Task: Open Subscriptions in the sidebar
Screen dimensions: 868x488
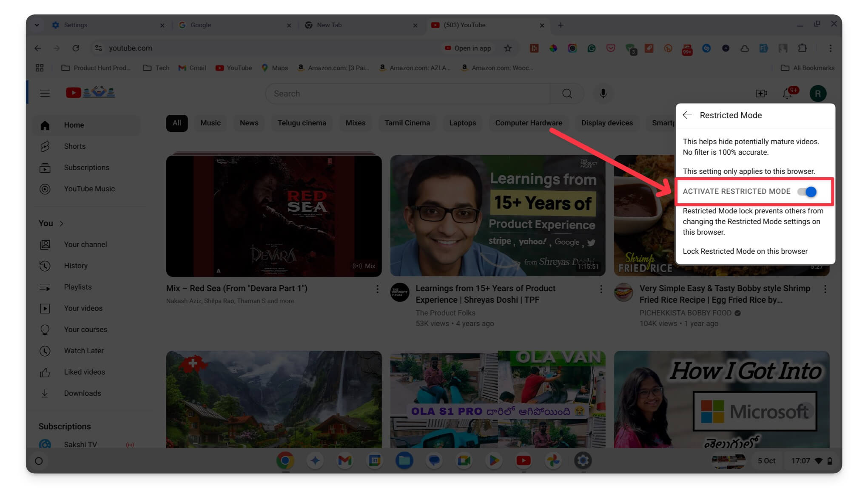Action: click(87, 167)
